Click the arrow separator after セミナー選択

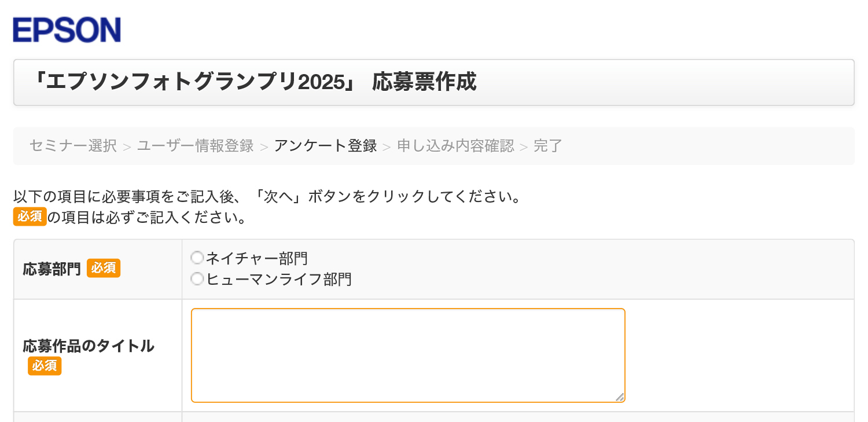coord(127,147)
